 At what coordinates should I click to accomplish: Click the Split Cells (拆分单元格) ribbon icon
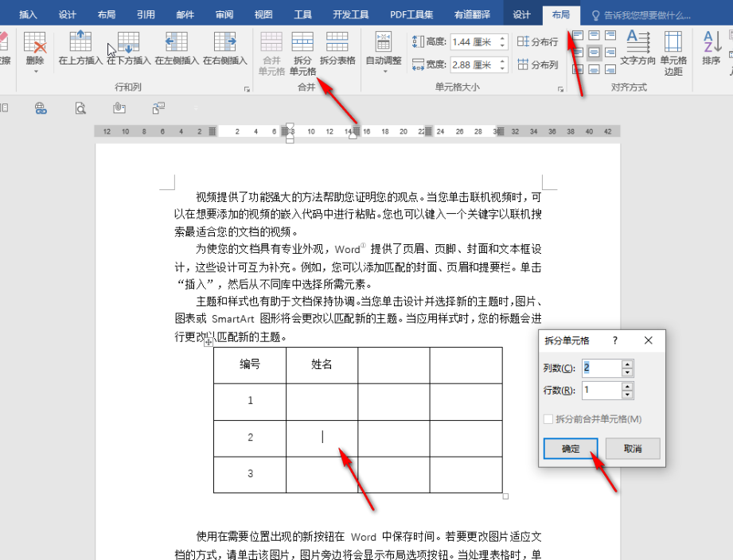tap(302, 52)
